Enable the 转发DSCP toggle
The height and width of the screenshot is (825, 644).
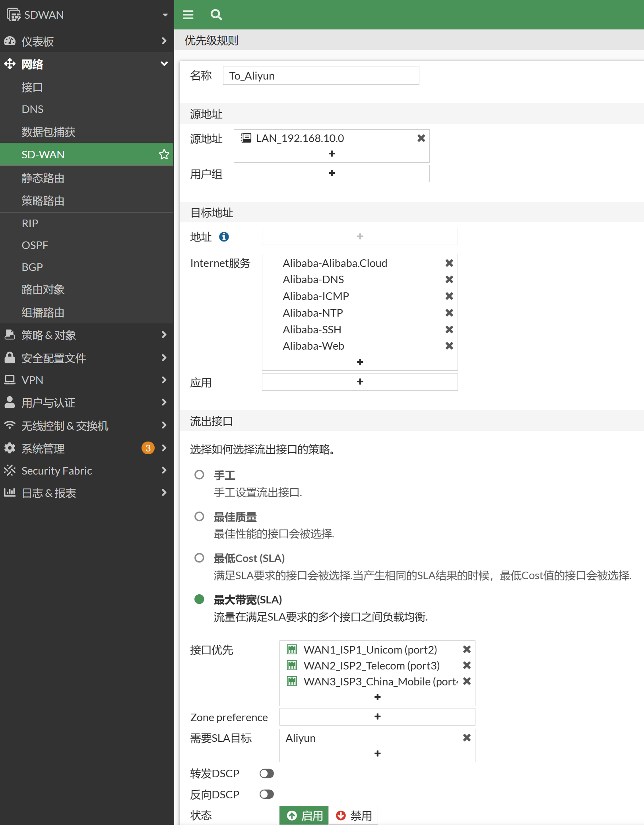pos(266,773)
